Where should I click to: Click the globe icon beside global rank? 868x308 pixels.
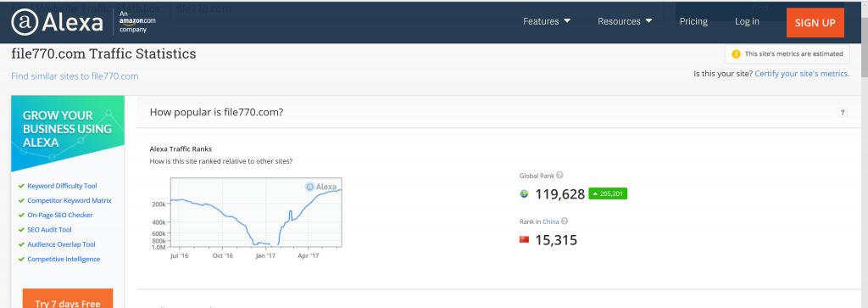pos(524,194)
